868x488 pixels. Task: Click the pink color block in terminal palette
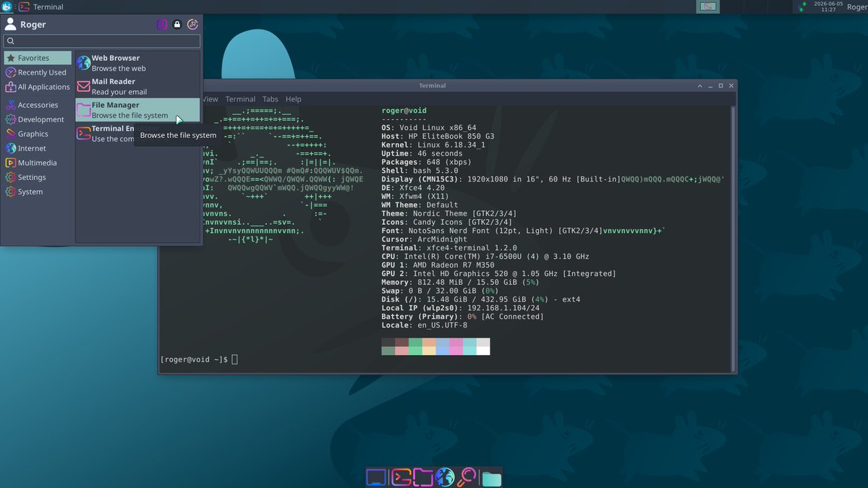point(456,351)
